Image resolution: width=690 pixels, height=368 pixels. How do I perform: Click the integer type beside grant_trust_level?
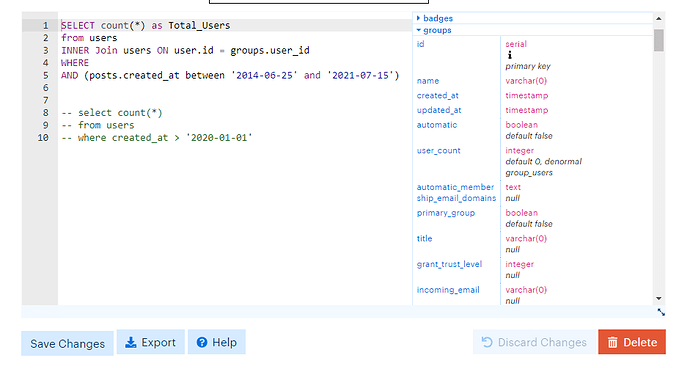[519, 264]
